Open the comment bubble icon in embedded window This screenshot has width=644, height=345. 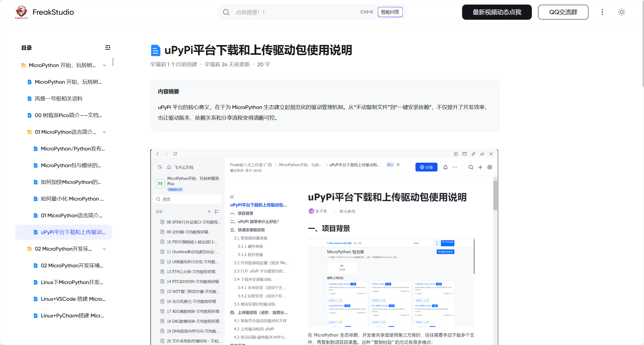pos(456,154)
